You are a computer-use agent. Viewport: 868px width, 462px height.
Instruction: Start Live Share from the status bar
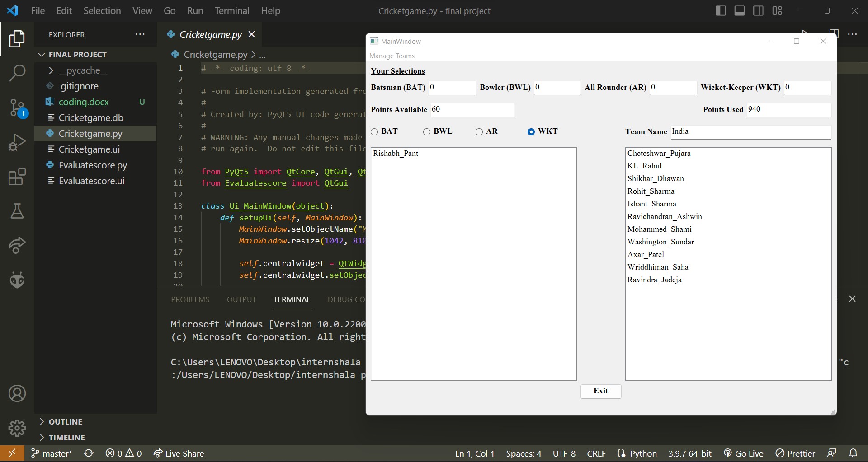tap(179, 453)
